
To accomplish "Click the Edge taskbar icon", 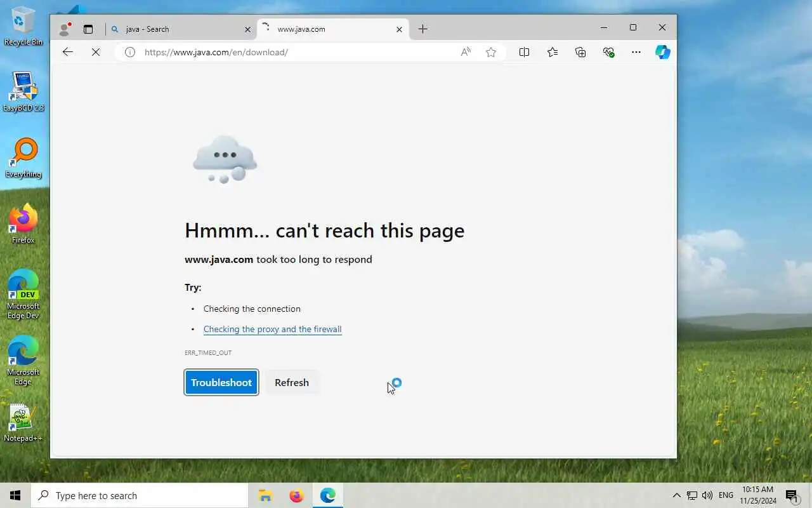I will 328,495.
